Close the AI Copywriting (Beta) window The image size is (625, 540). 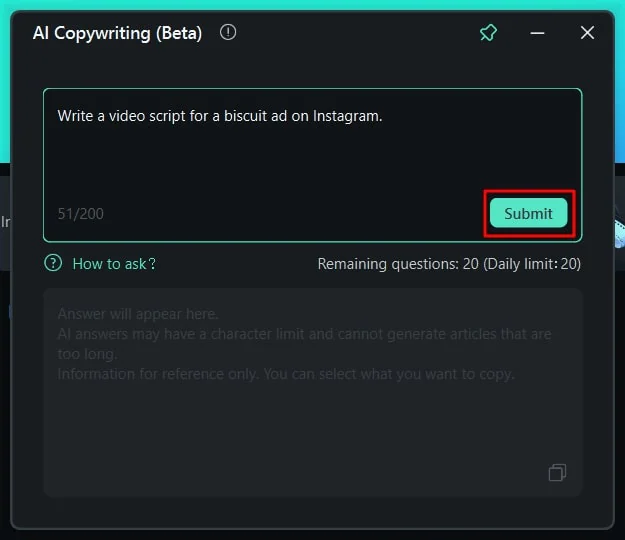pos(587,33)
